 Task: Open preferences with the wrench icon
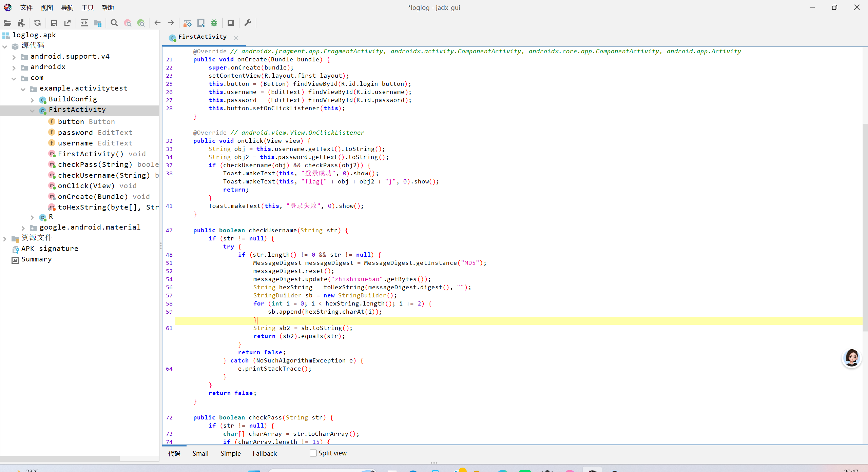click(x=248, y=23)
